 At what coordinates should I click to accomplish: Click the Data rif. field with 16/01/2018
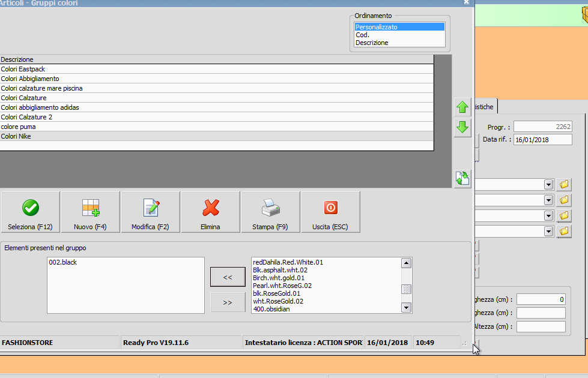tap(542, 140)
